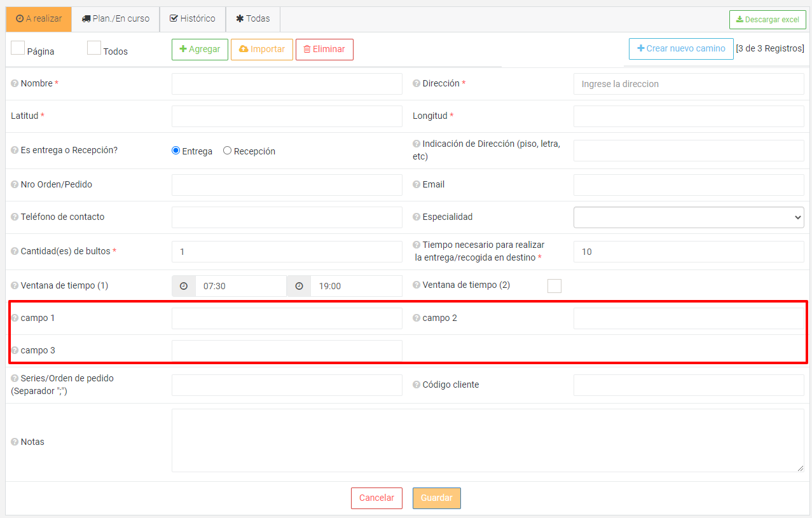Screen dimensions: 812x518
Task: Select the Recepción radio button
Action: [x=227, y=151]
